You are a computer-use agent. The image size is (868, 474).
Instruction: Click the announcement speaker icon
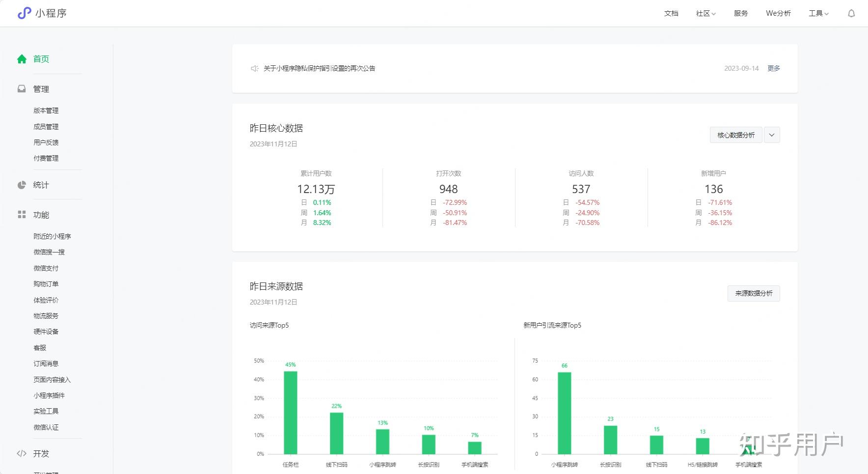click(254, 68)
